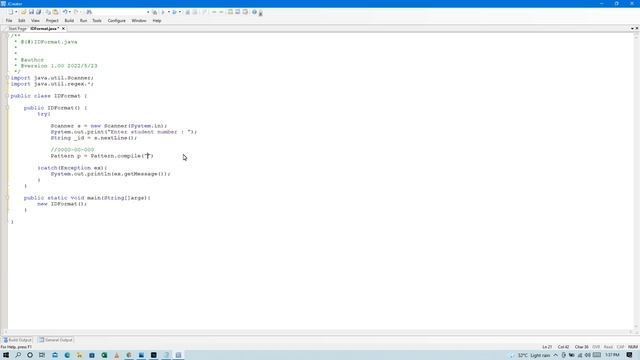Collapse the IDFormat() constructor block

pyautogui.click(x=7, y=108)
